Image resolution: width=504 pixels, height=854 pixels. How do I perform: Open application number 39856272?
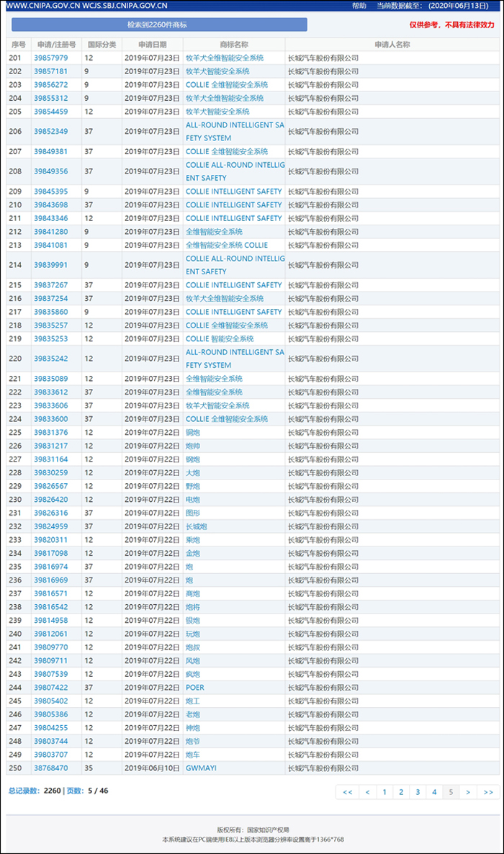[x=50, y=85]
